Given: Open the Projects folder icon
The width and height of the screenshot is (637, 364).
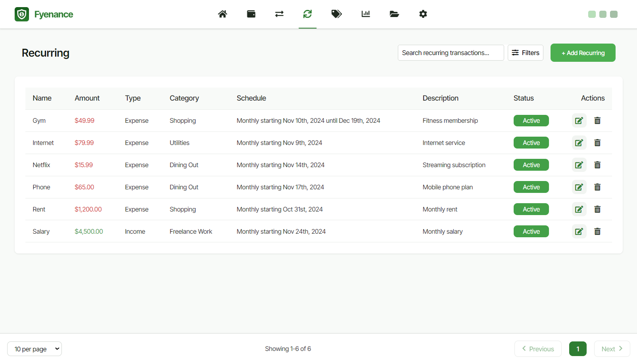Looking at the screenshot, I should (x=394, y=14).
